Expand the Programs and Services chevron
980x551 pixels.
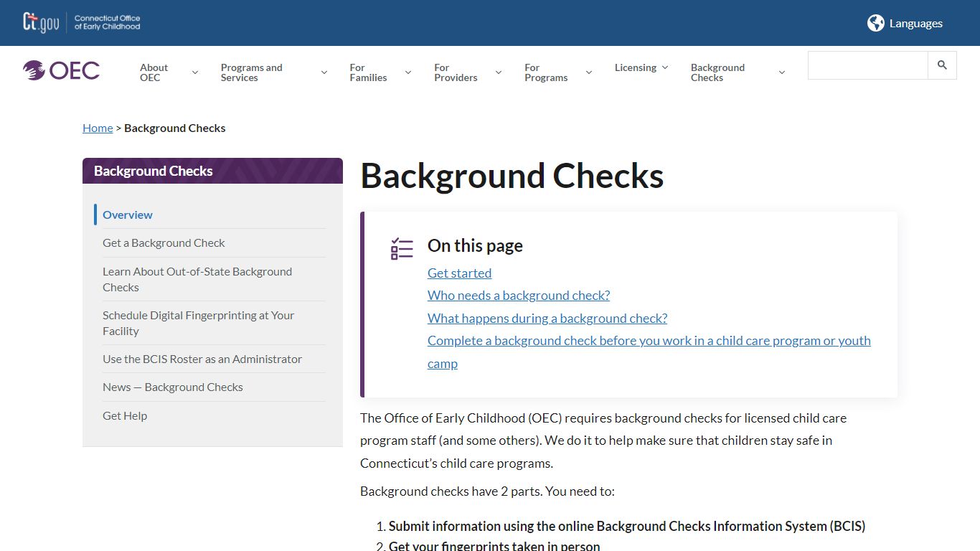(x=324, y=72)
